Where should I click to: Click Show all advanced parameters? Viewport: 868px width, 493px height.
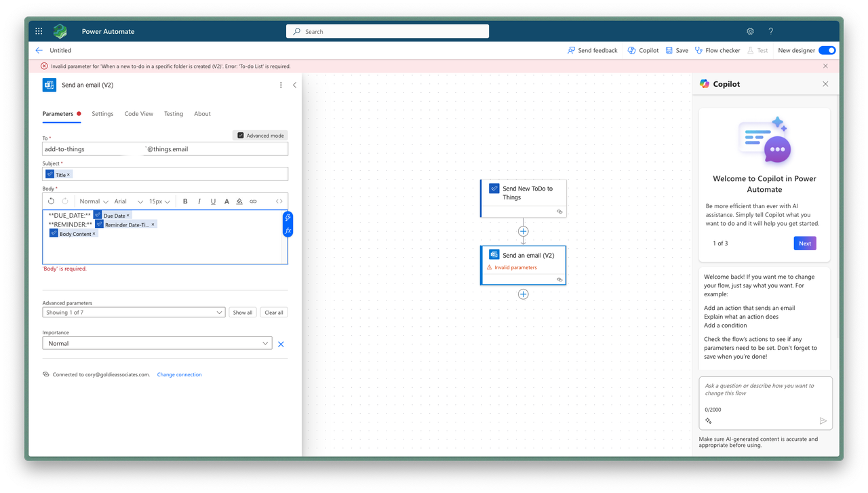tap(243, 313)
